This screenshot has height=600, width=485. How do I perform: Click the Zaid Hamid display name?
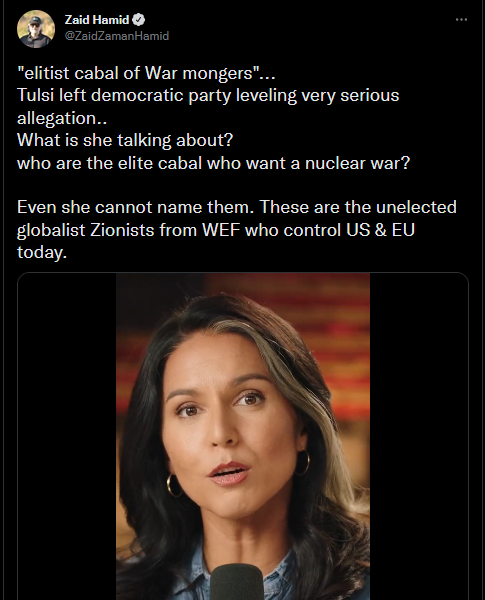point(97,20)
